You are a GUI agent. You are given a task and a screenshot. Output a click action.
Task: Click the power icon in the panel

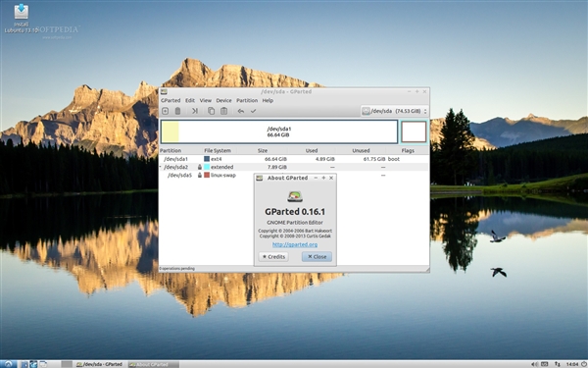[x=583, y=364]
